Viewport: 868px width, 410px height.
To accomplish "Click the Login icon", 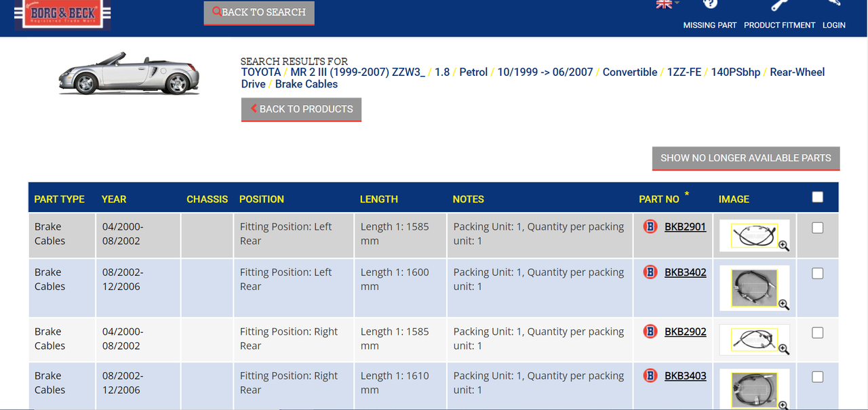I will coord(833,3).
